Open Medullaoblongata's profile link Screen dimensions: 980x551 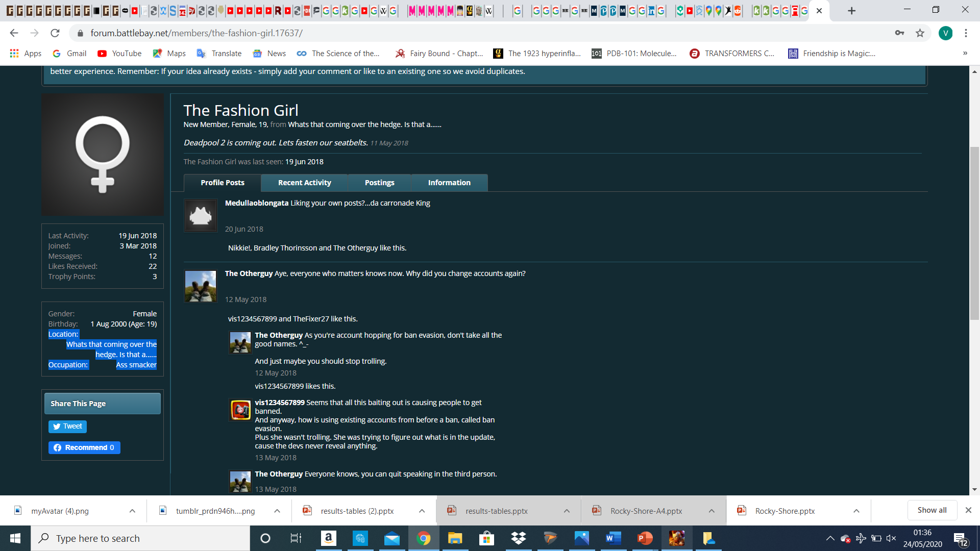coord(256,203)
